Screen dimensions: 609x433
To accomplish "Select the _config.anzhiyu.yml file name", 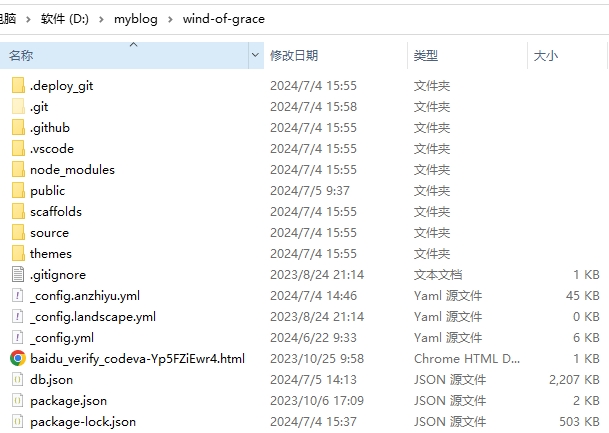I will tap(85, 296).
